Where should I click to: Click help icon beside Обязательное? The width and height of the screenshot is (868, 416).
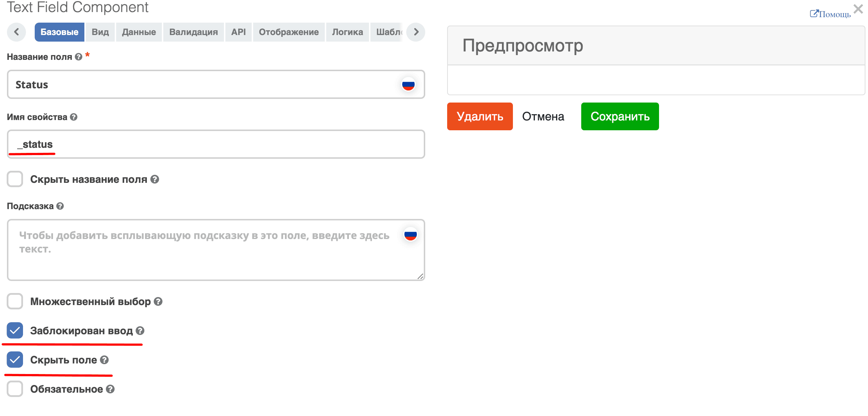[x=110, y=389]
